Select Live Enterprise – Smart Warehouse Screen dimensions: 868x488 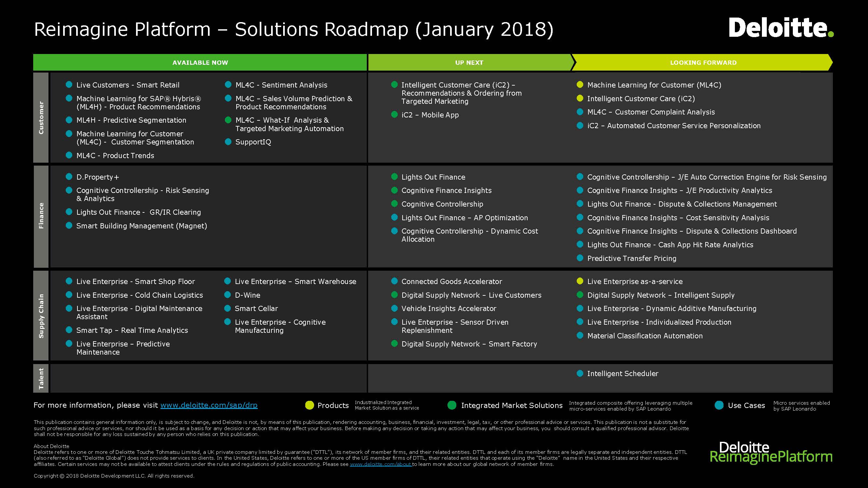[296, 281]
